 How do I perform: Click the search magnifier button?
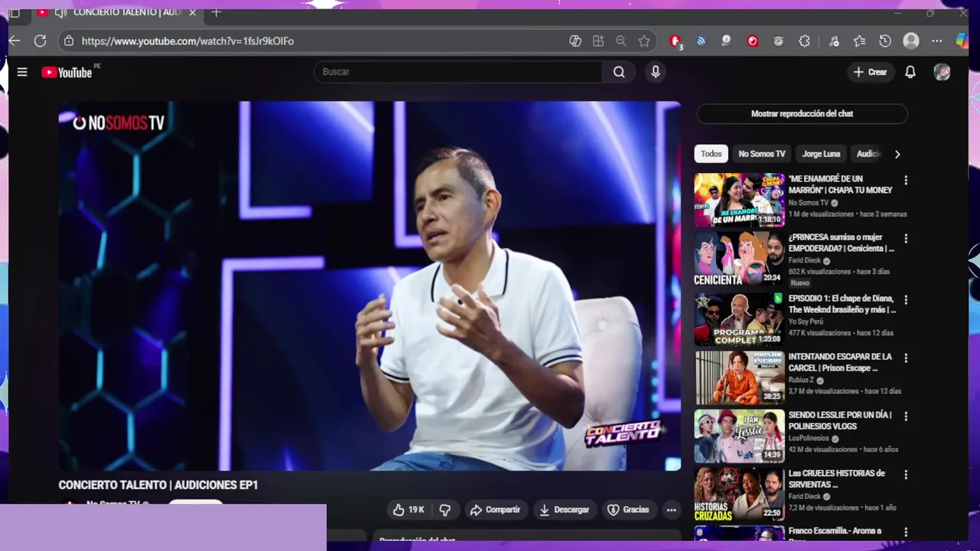coord(619,72)
